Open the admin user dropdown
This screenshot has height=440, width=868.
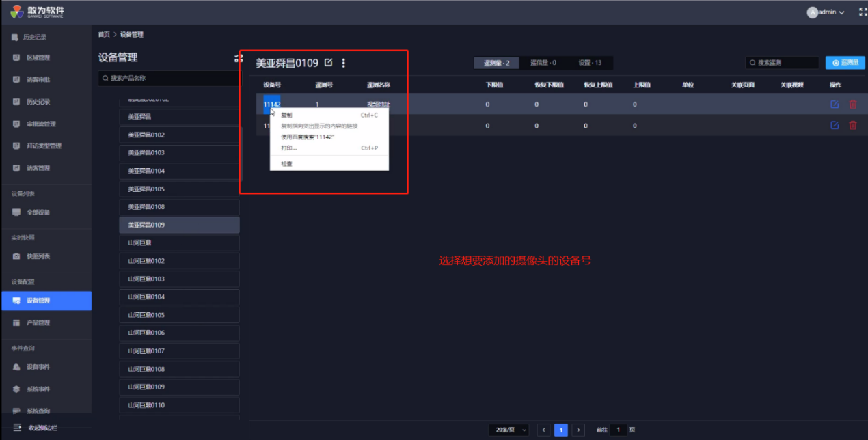pos(826,12)
